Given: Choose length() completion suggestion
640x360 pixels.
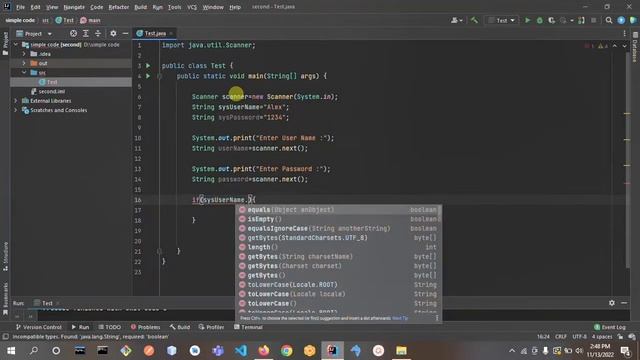Looking at the screenshot, I should (338, 247).
